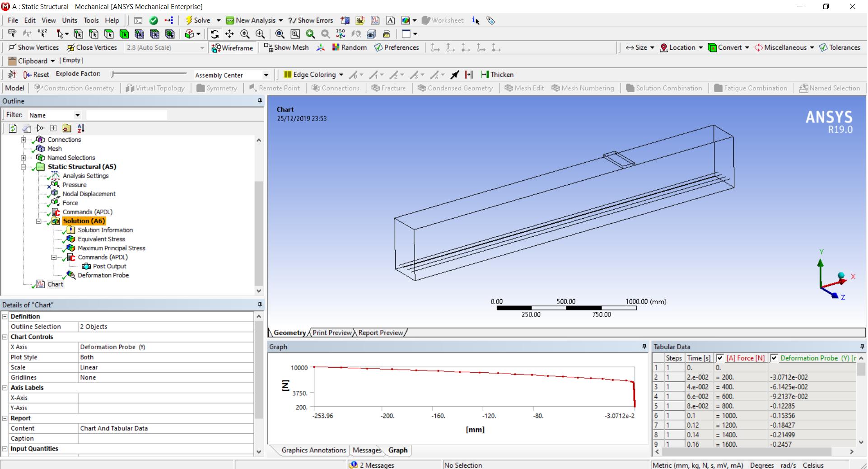
Task: Click the Label tool icon
Action: [x=12, y=34]
